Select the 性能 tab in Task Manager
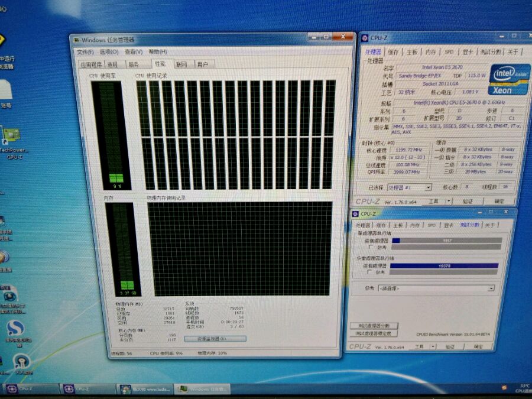Viewport: 532px width, 399px height. tap(160, 63)
